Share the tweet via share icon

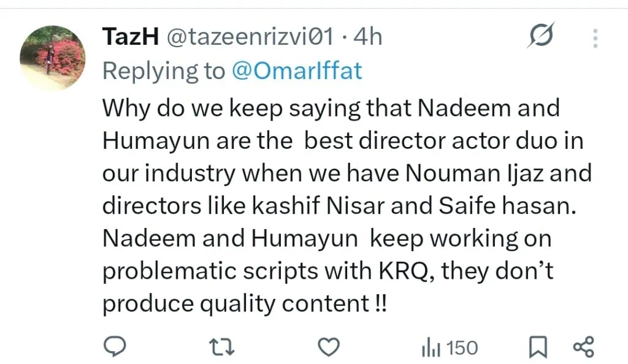(583, 348)
